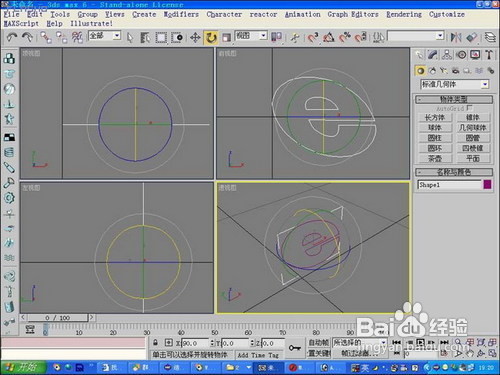The image size is (500, 375).
Task: Open the Graph Editors menu
Action: [x=353, y=14]
